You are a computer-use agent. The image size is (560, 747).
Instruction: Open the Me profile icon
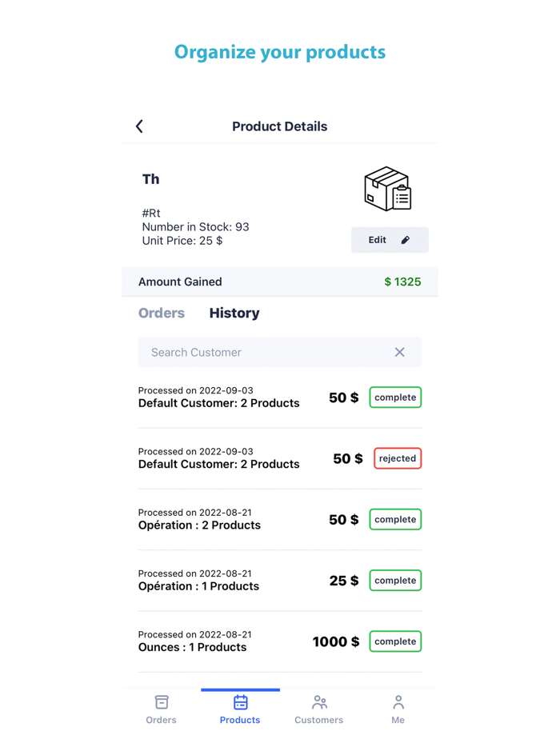click(398, 709)
